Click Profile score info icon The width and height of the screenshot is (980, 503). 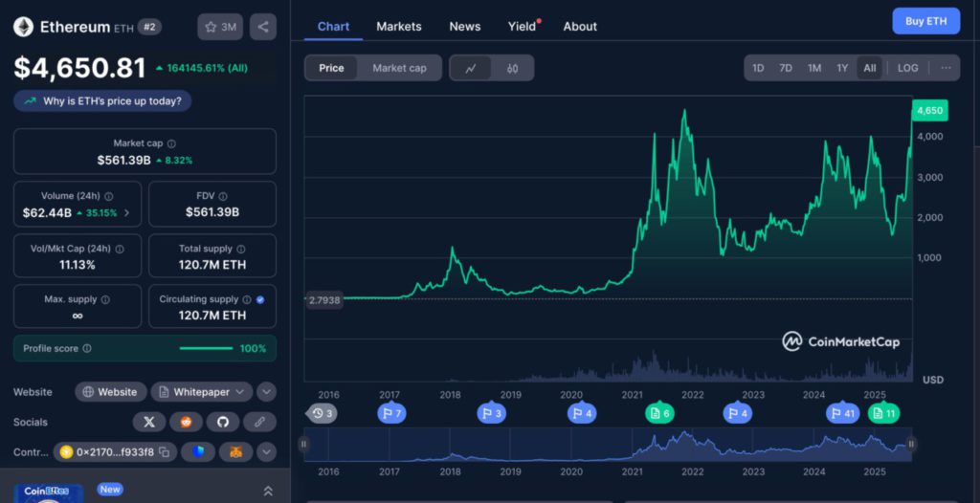coord(87,348)
